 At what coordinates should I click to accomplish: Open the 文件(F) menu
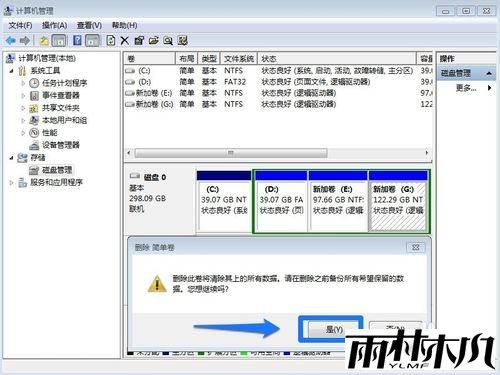[x=20, y=25]
